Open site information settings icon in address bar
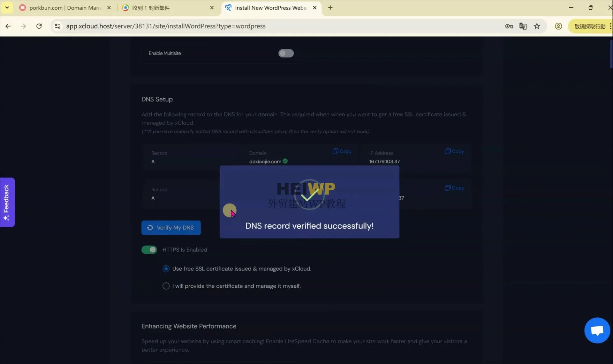Screen dimensions: 613x364 click(57, 26)
